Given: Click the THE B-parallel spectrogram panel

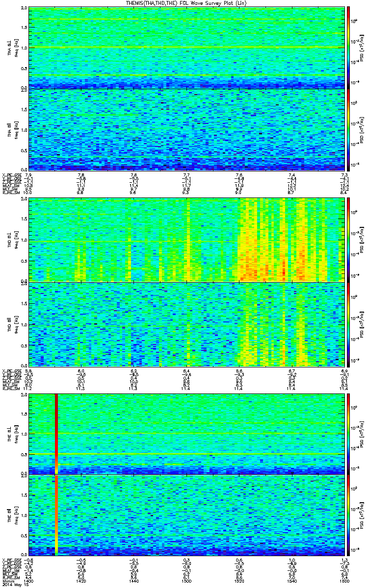Looking at the screenshot, I should coord(186,514).
